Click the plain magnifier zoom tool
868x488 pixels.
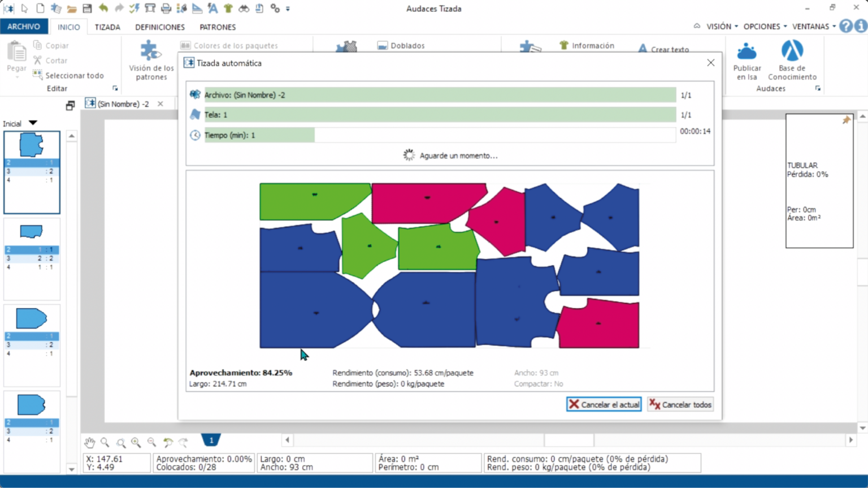[105, 442]
